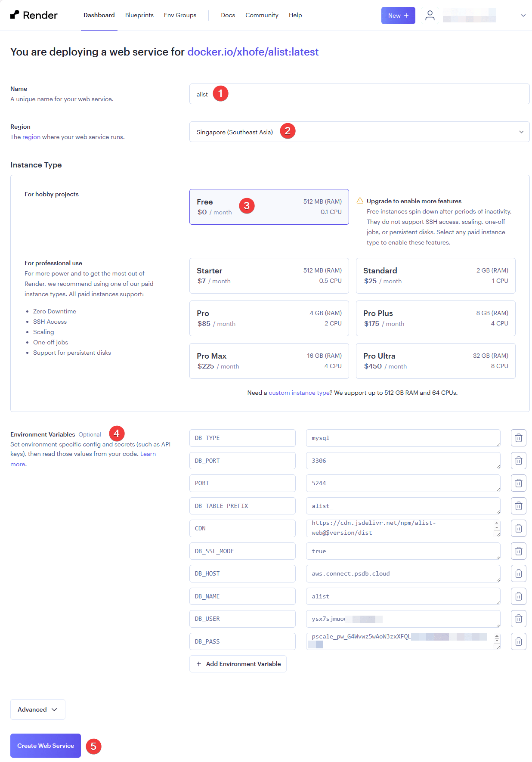Choose the Starter $7 instance plan
Image resolution: width=532 pixels, height=762 pixels.
[x=269, y=276]
